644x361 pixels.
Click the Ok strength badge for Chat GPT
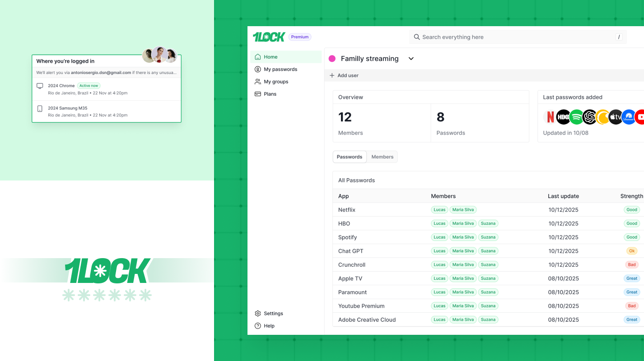pyautogui.click(x=632, y=251)
